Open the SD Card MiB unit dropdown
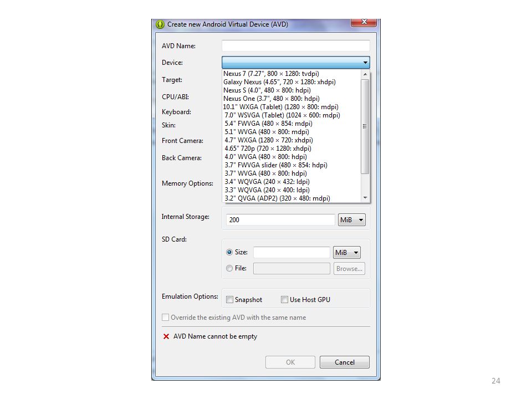 347,252
